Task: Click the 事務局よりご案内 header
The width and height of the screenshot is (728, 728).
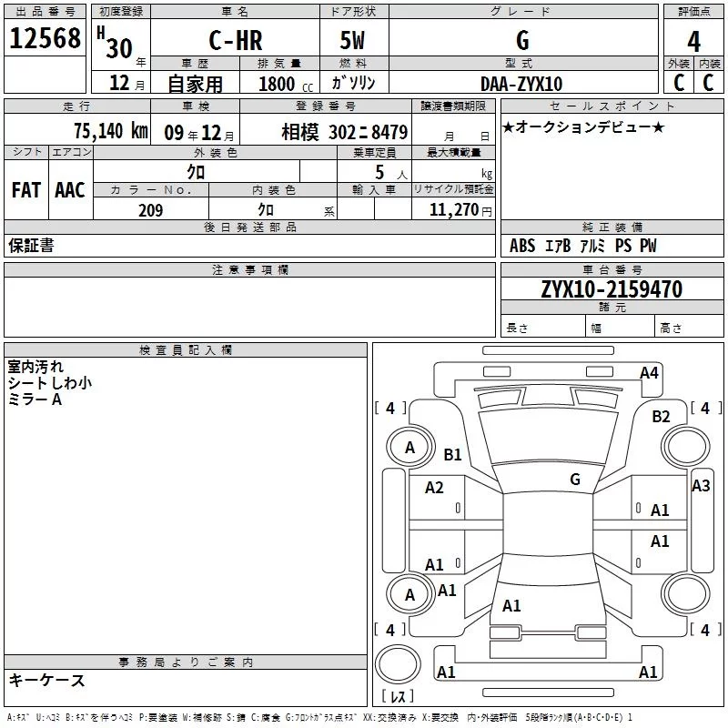Action: 186,662
